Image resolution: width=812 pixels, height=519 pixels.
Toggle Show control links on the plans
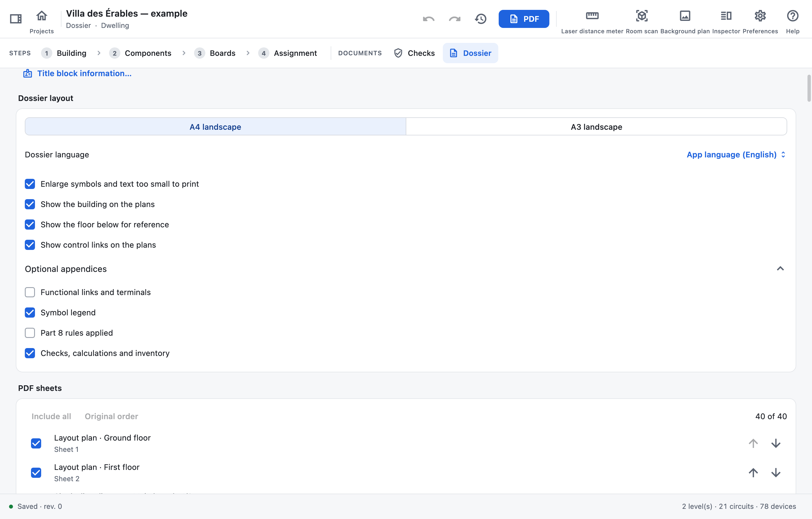click(x=30, y=245)
